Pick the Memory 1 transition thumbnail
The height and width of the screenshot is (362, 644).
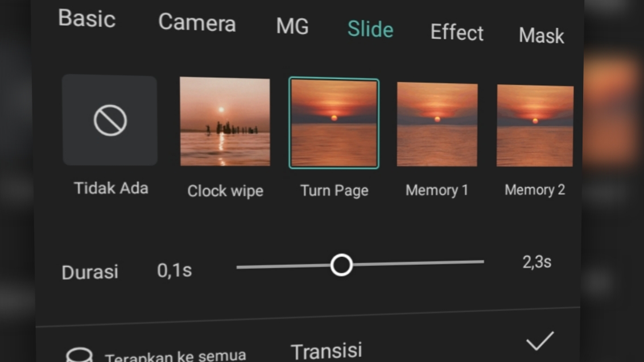pyautogui.click(x=437, y=124)
